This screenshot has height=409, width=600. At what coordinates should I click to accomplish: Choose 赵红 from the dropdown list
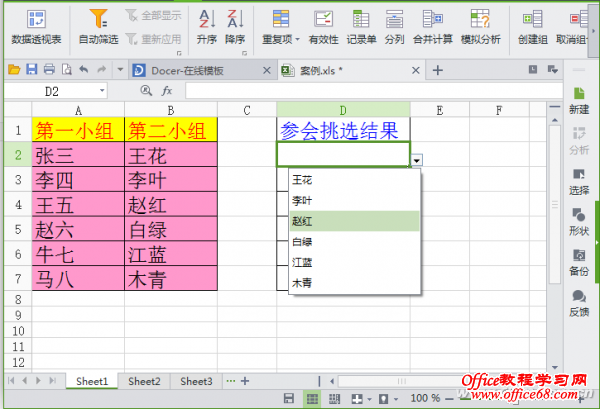pos(354,221)
